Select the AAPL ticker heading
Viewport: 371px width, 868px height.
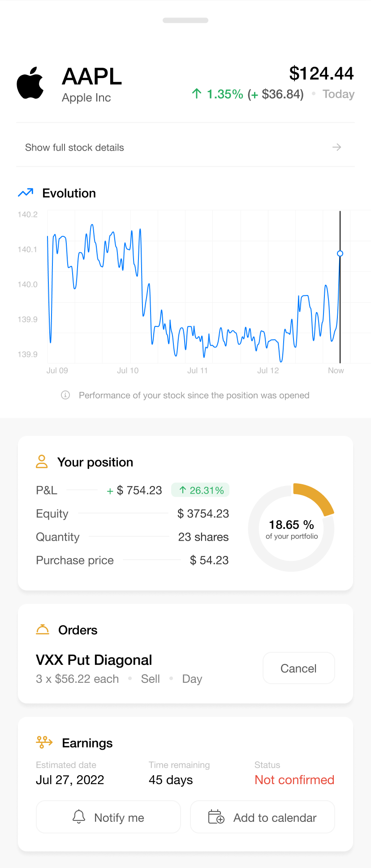pos(92,76)
